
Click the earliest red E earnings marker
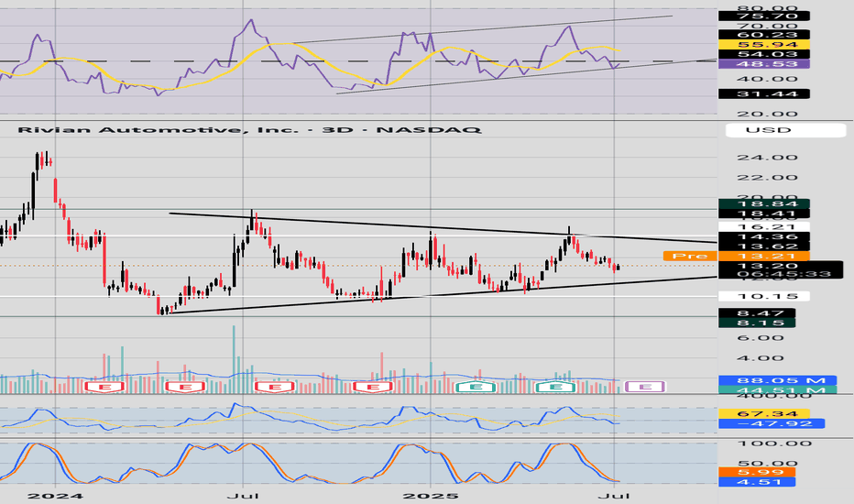tap(105, 388)
